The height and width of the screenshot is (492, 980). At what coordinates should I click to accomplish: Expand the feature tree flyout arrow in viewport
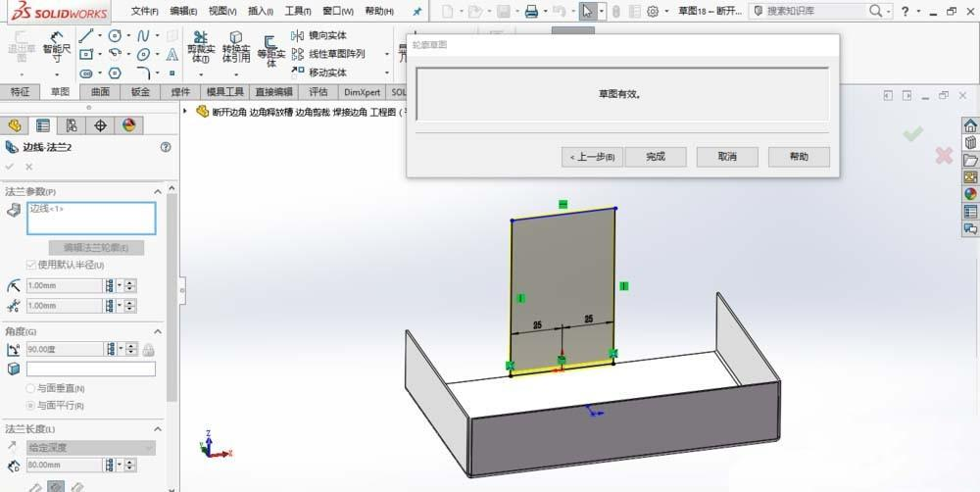tap(185, 112)
